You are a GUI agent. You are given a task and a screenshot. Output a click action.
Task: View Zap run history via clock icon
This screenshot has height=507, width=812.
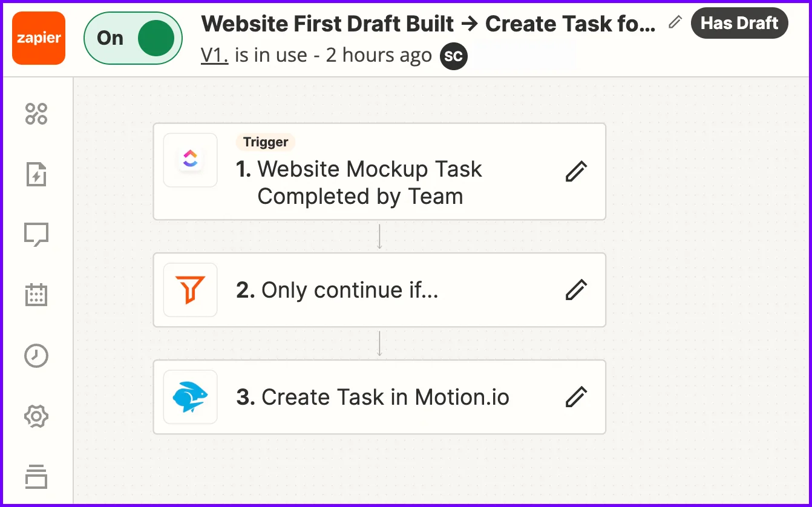coord(36,356)
